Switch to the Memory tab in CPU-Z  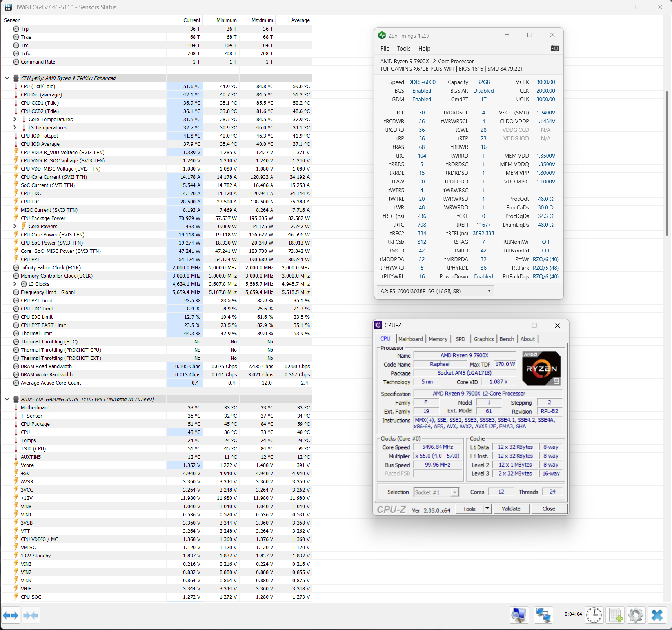(438, 339)
